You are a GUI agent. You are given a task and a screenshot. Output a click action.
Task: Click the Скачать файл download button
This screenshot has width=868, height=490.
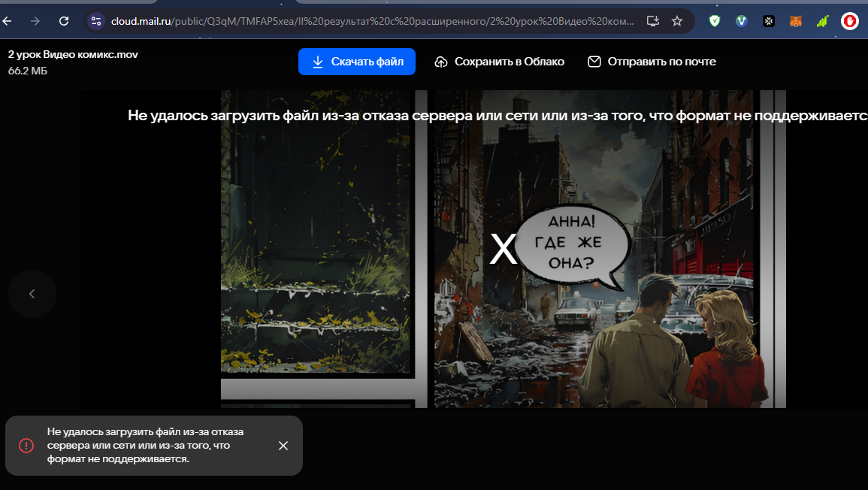point(357,62)
